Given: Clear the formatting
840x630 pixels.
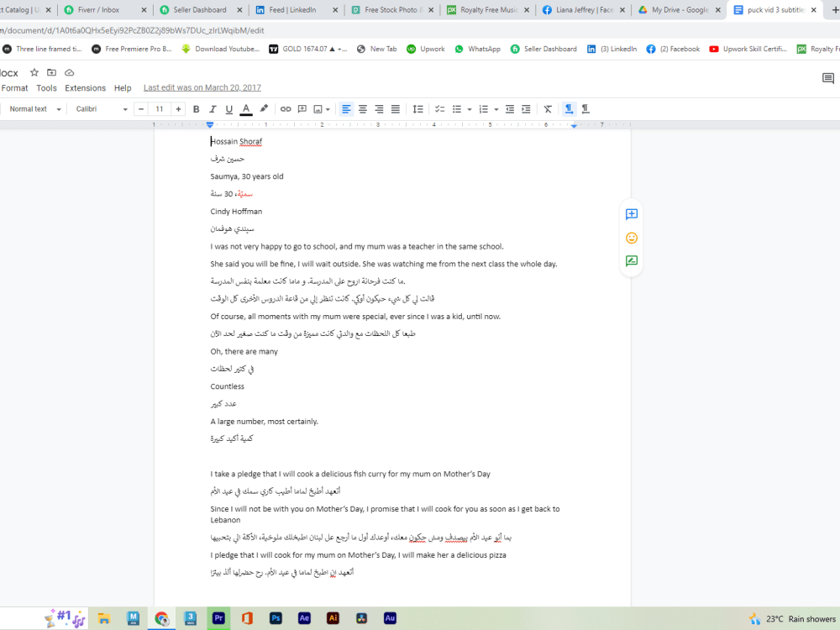Looking at the screenshot, I should click(x=548, y=109).
